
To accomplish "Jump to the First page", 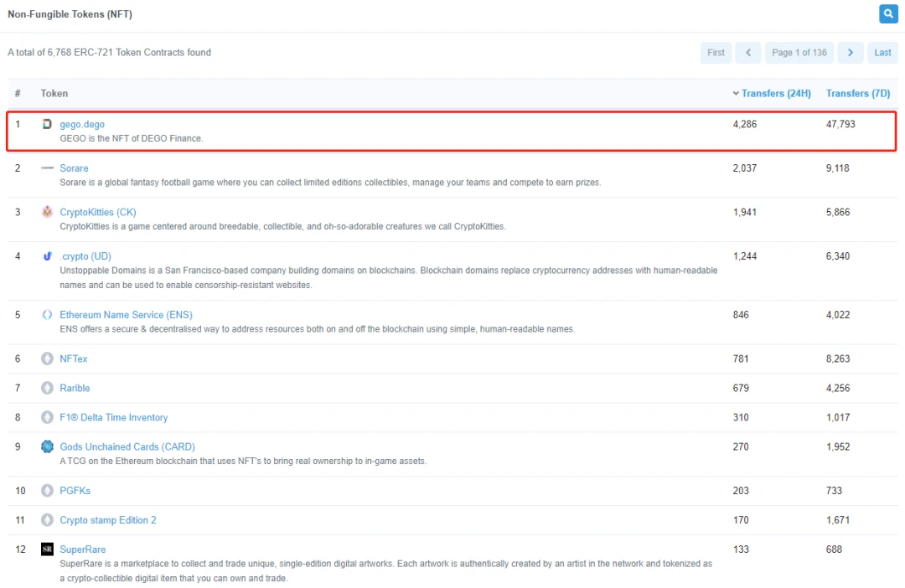I will click(716, 53).
